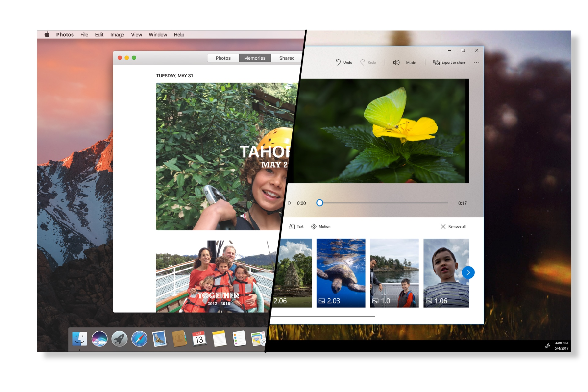Open Music settings via the speaker icon
Image resolution: width=588 pixels, height=392 pixels.
click(397, 62)
